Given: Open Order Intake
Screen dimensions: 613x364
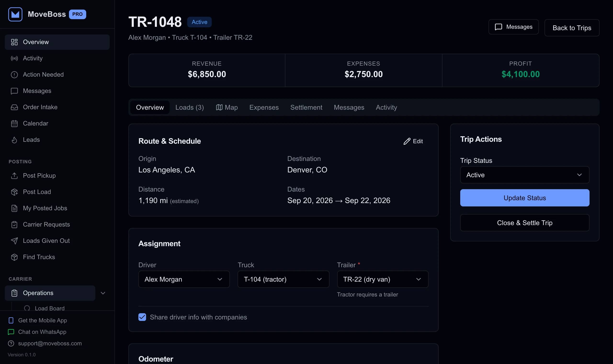Looking at the screenshot, I should tap(57, 107).
